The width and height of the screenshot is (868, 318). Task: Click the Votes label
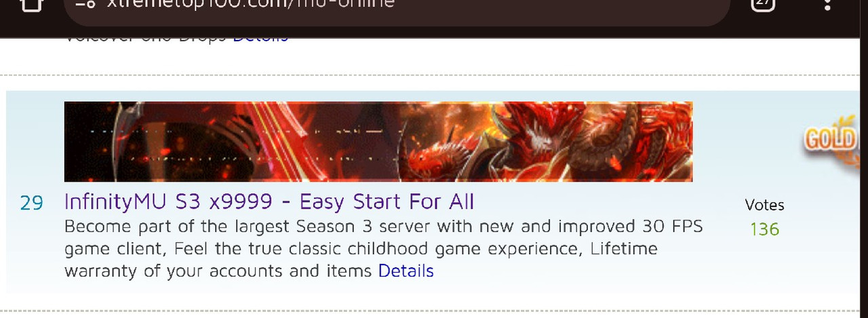[x=765, y=205]
